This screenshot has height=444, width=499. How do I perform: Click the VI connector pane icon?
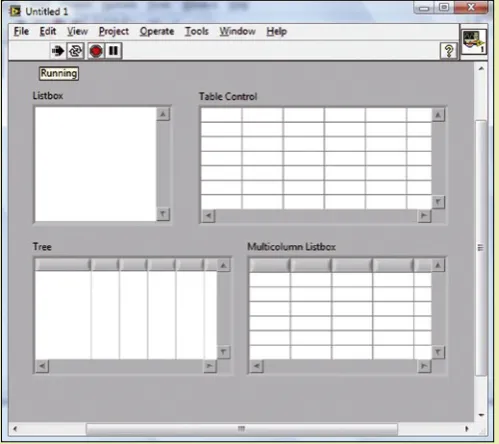coord(474,42)
